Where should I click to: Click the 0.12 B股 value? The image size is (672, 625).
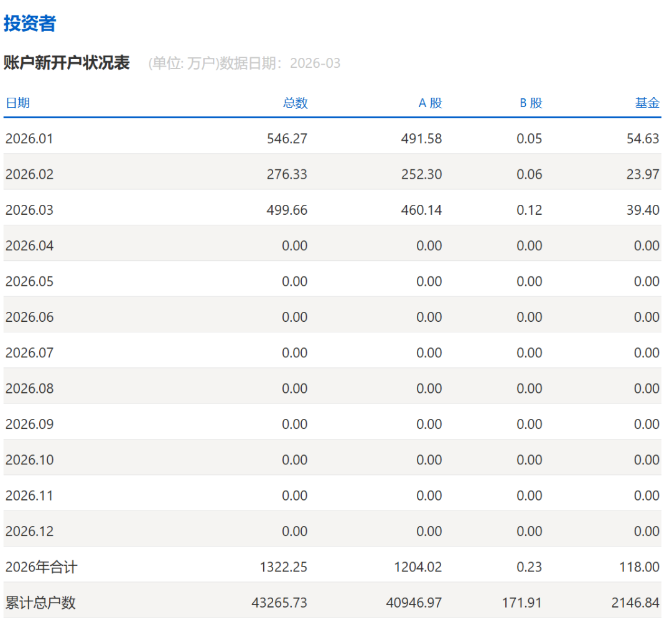click(529, 210)
